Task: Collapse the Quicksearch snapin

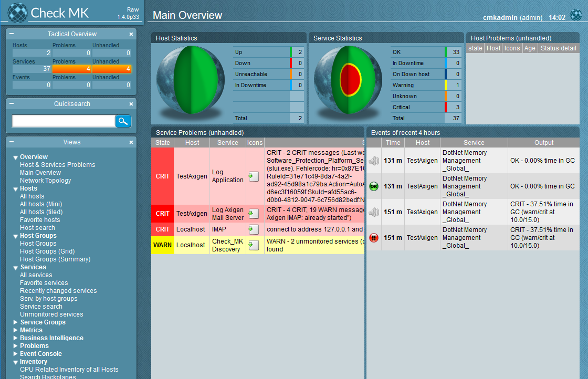Action: click(12, 104)
